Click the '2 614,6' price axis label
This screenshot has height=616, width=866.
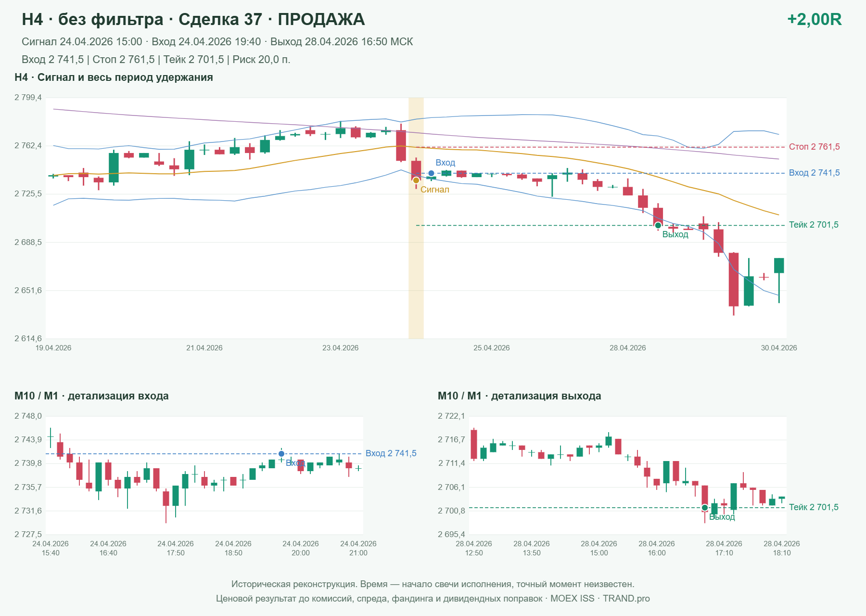[x=28, y=339]
